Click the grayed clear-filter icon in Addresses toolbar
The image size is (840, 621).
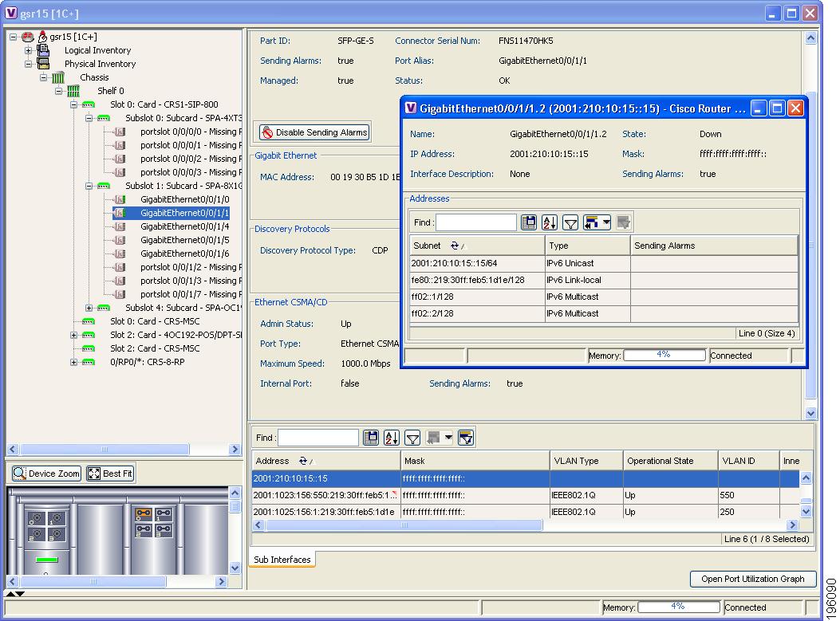623,222
